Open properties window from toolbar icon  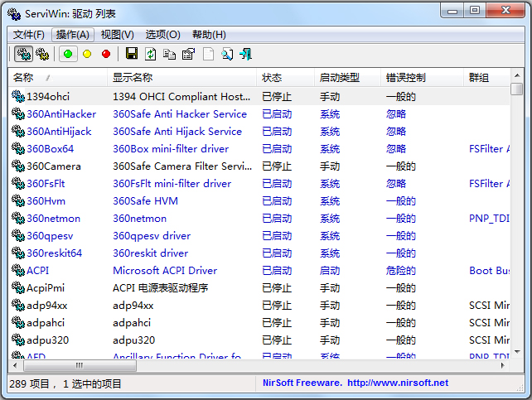(188, 54)
